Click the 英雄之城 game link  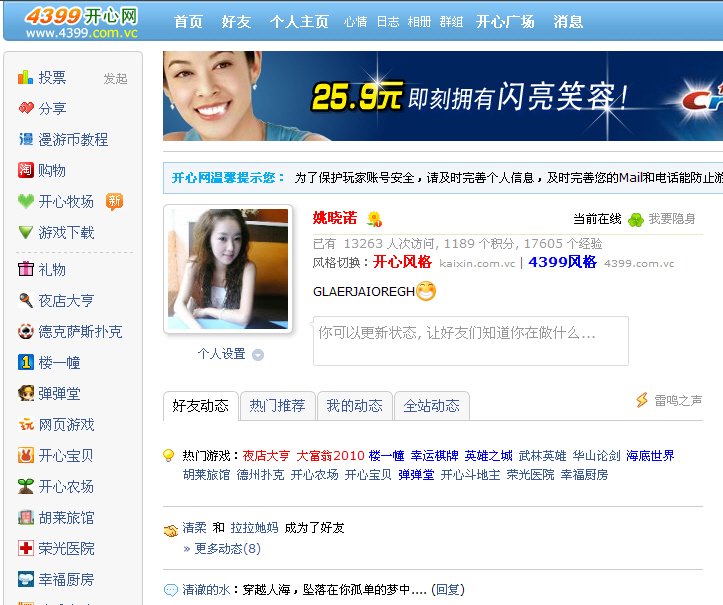pos(489,456)
